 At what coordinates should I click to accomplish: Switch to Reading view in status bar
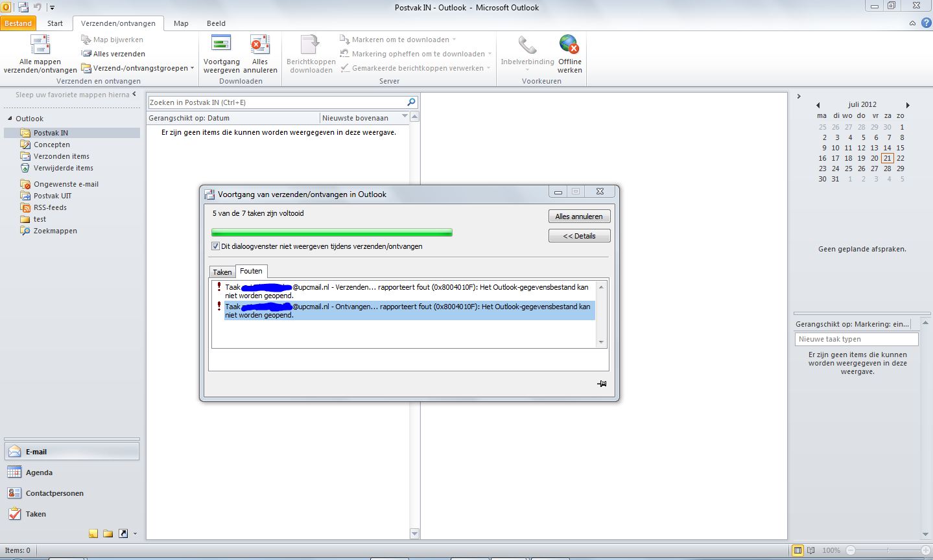pyautogui.click(x=812, y=550)
